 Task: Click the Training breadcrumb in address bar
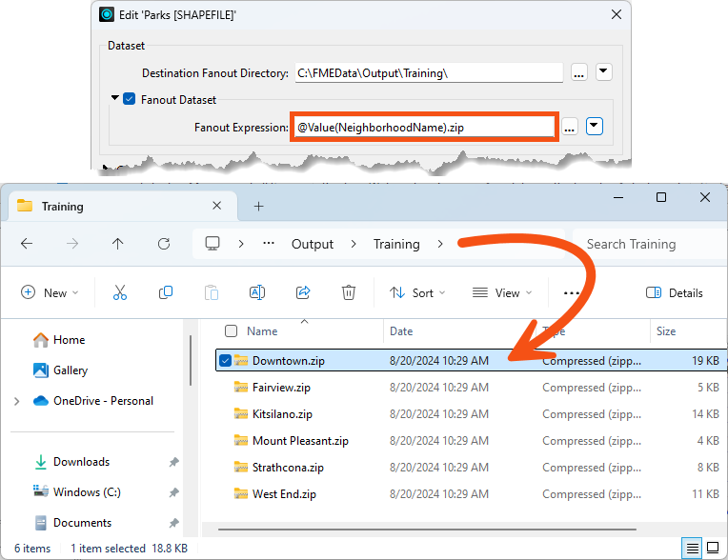pyautogui.click(x=396, y=244)
